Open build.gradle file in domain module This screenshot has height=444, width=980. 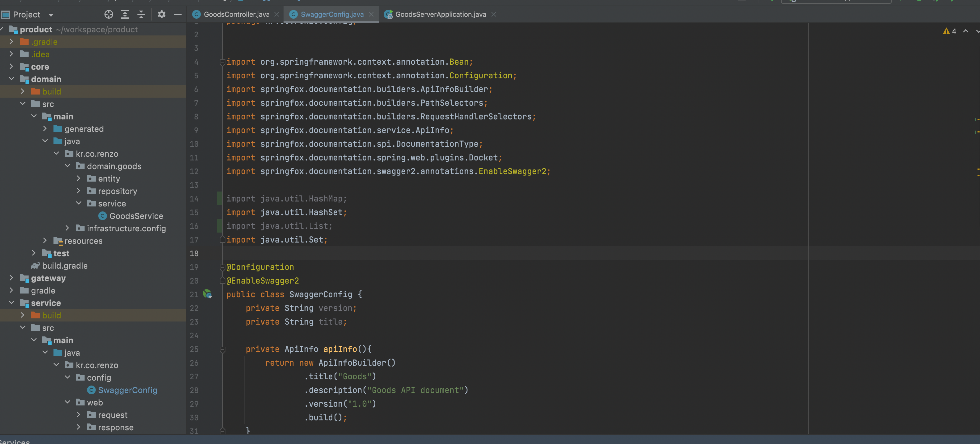pos(65,266)
